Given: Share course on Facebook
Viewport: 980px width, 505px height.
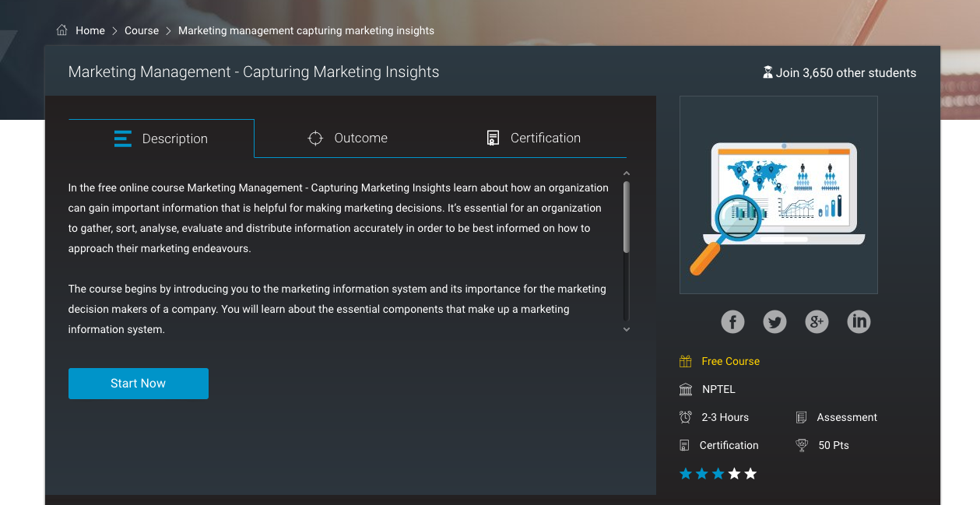Looking at the screenshot, I should 732,321.
